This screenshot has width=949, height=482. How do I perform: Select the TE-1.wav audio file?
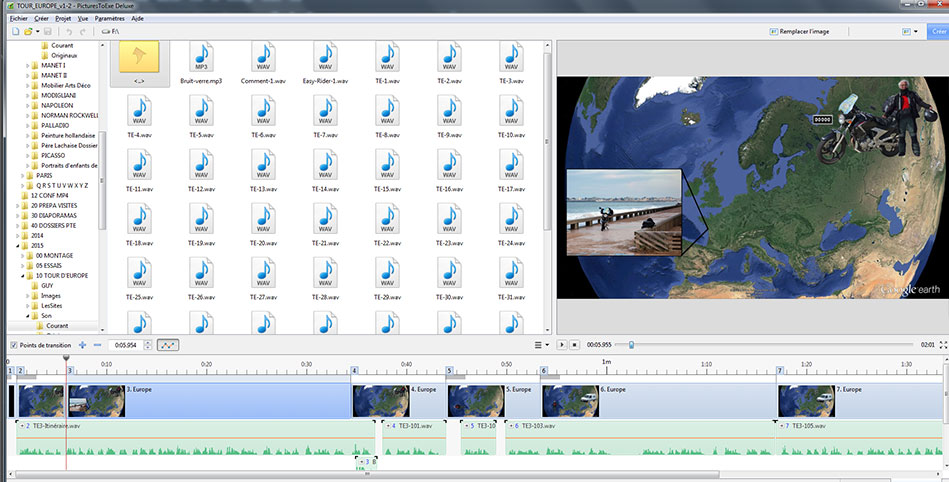coord(387,63)
